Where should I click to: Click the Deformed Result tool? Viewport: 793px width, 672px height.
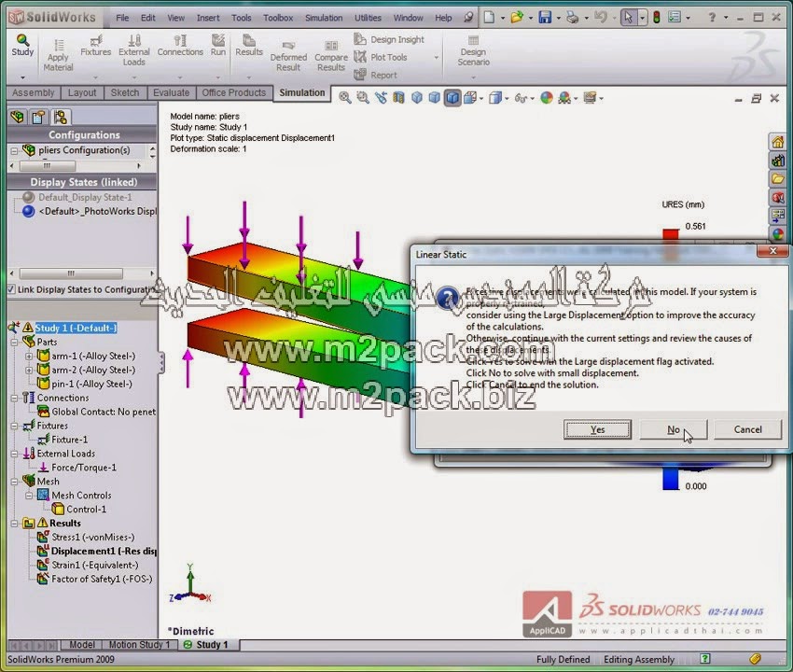(288, 56)
